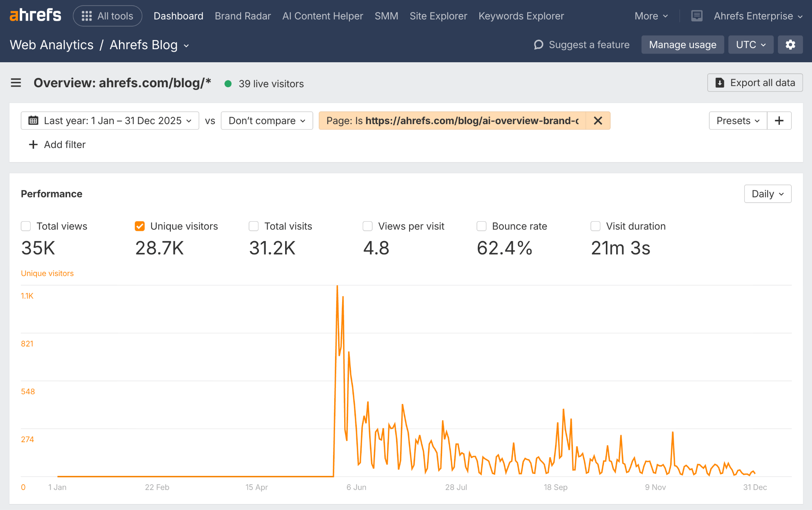The height and width of the screenshot is (510, 812).
Task: Click the speech bubble icon beside Suggest a feature
Action: [538, 45]
